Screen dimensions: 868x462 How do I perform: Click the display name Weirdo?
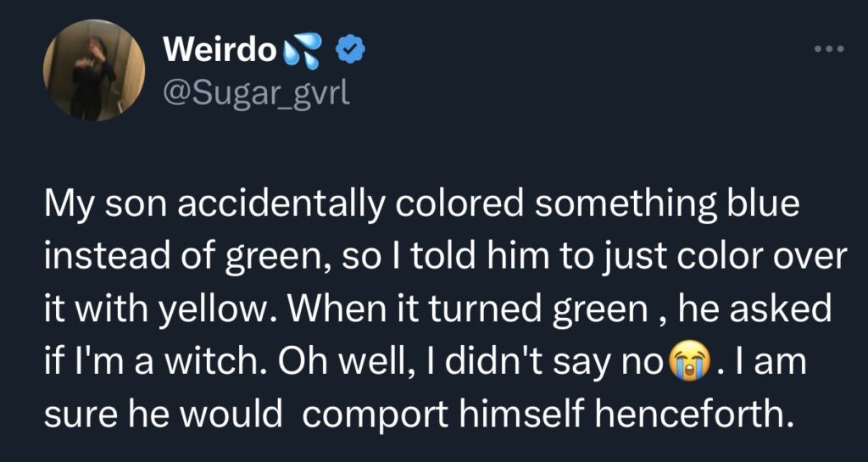219,51
